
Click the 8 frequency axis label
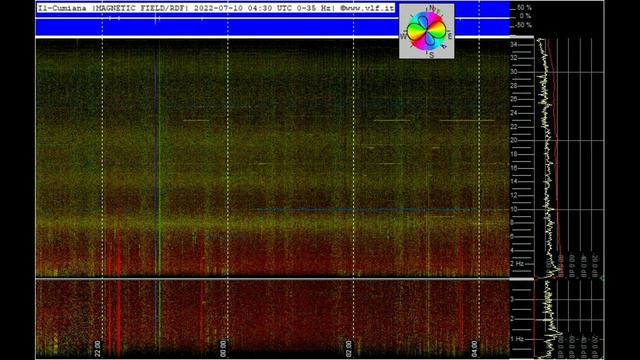(512, 223)
